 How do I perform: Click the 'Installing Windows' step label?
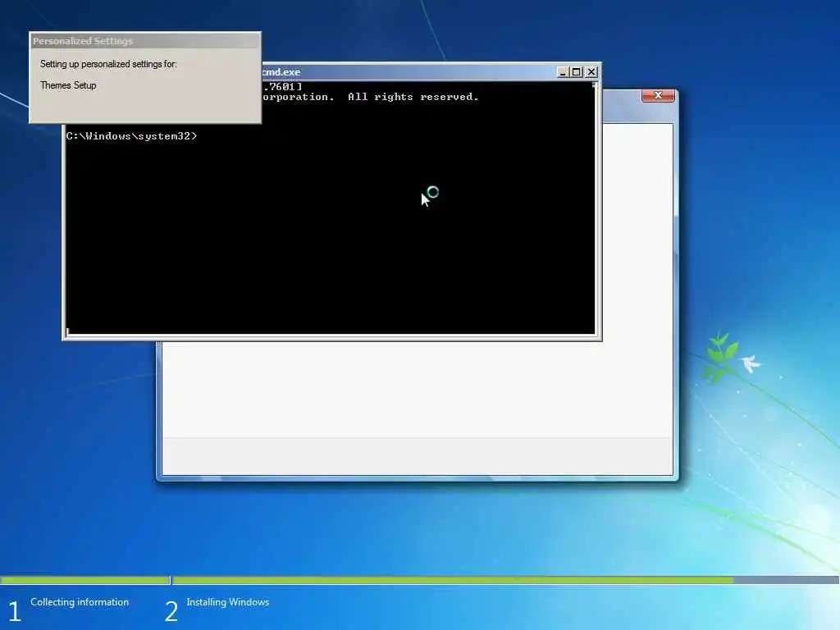(228, 601)
